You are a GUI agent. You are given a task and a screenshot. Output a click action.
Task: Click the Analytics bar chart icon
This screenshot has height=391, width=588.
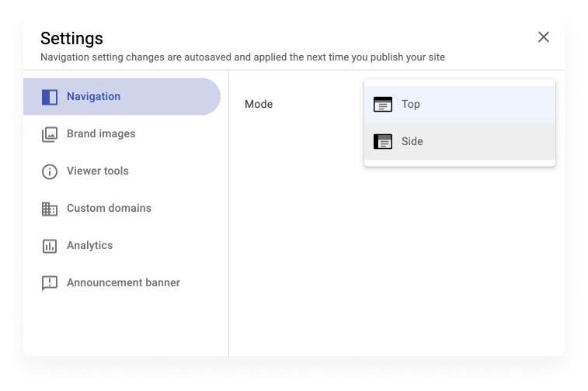pos(50,246)
